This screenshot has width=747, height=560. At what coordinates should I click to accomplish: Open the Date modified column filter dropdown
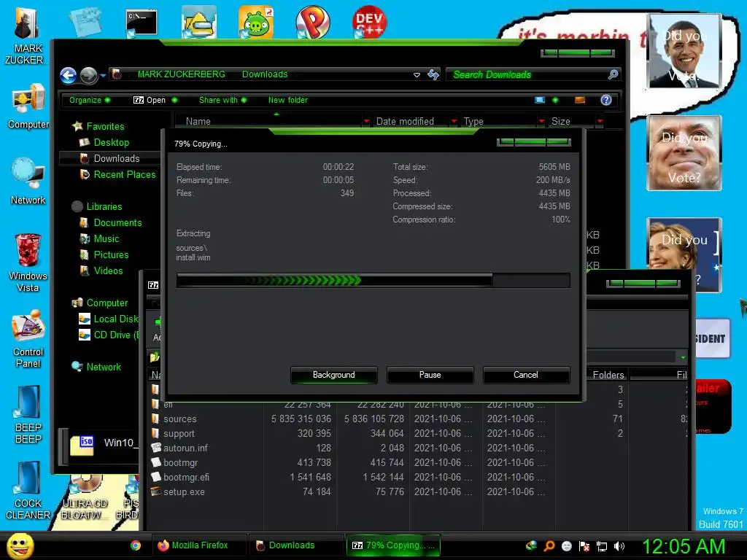click(x=454, y=122)
